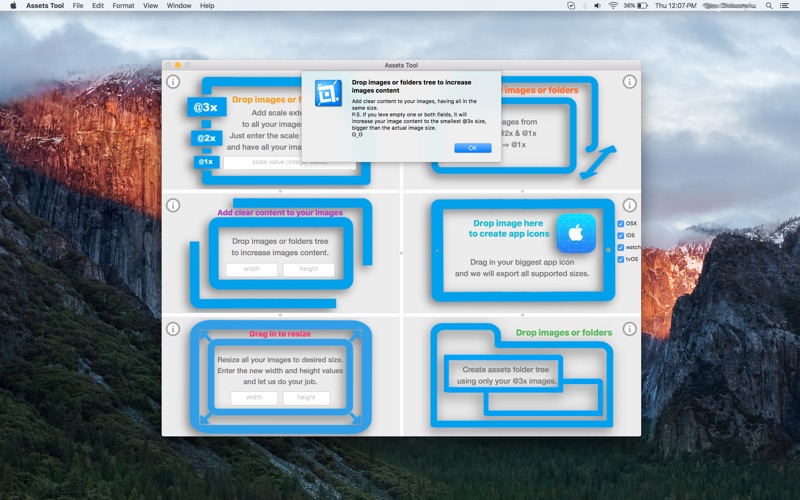Screen dimensions: 800x500
Task: Click the scale value input field
Action: (x=289, y=163)
